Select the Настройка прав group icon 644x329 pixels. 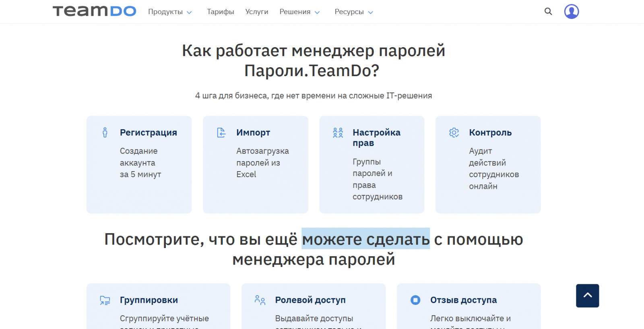point(338,133)
